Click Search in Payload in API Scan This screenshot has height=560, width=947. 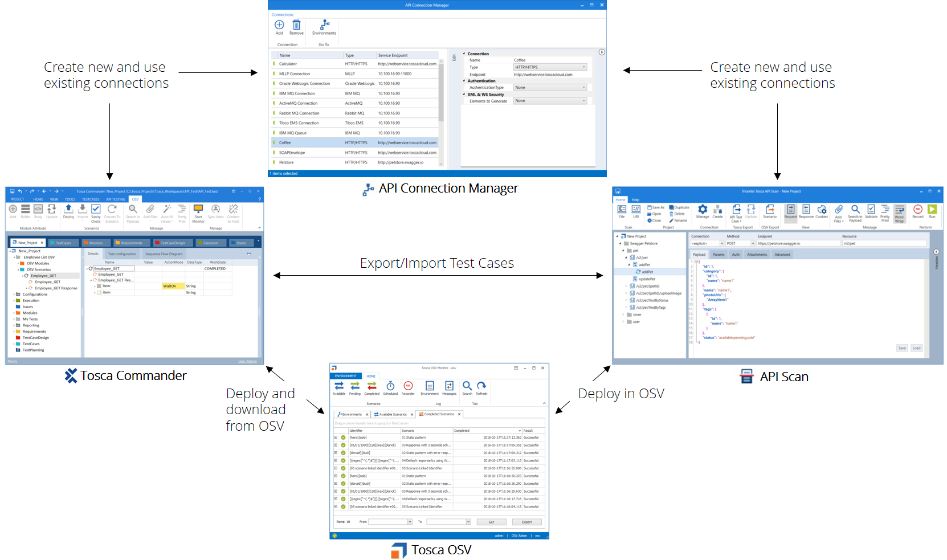pyautogui.click(x=855, y=214)
